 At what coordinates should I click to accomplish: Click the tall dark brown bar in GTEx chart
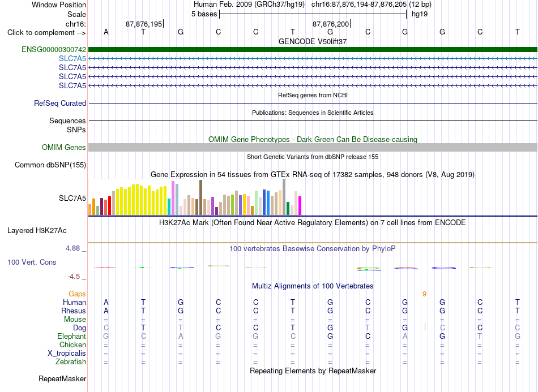click(x=200, y=197)
